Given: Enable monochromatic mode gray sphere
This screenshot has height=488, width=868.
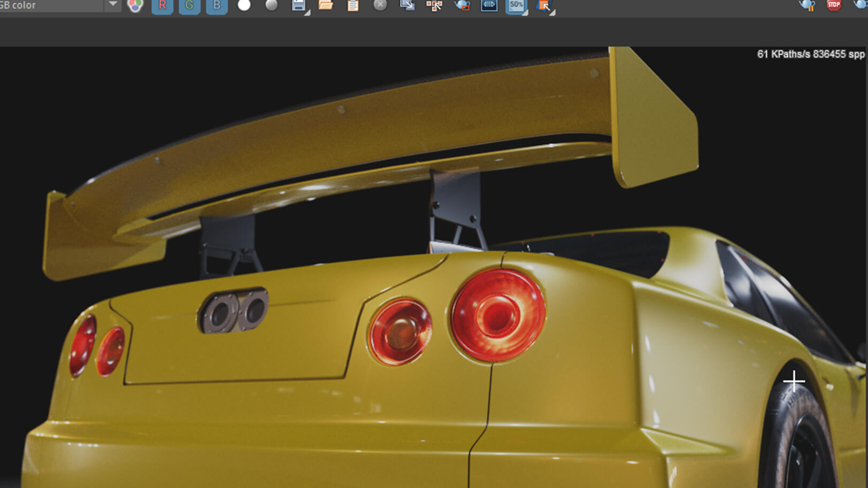Looking at the screenshot, I should click(x=272, y=5).
